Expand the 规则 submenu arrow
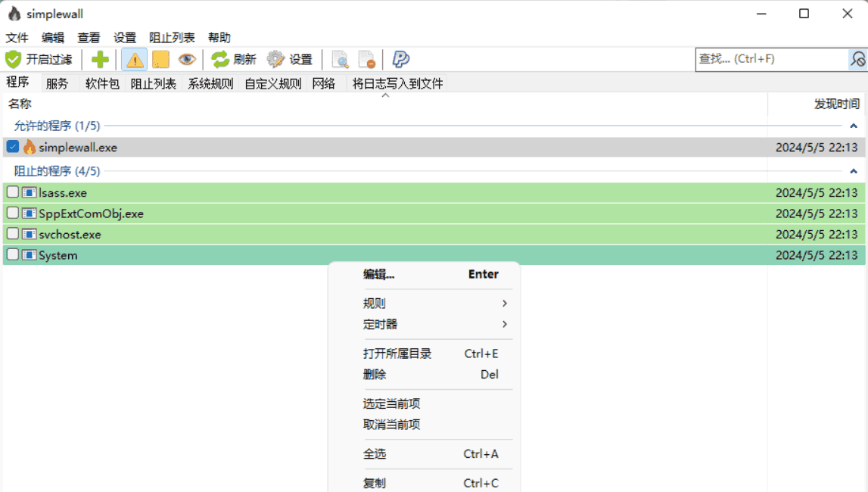The image size is (868, 492). tap(504, 304)
